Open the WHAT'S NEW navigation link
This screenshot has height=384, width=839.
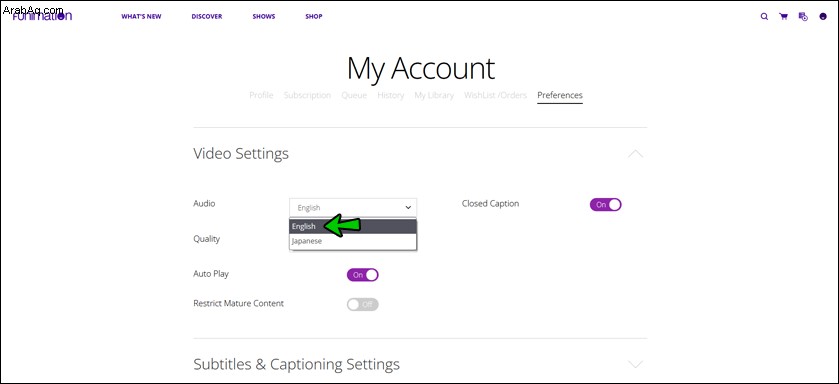(141, 17)
